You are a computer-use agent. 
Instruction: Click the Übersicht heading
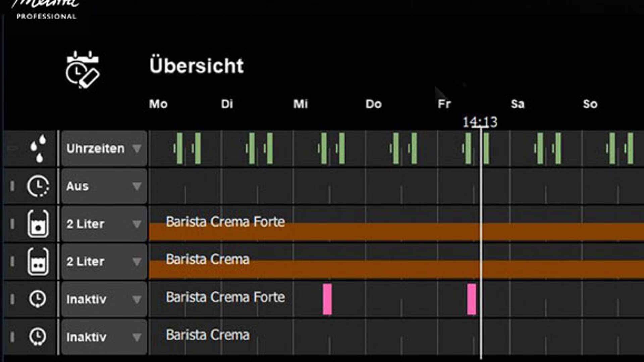196,66
